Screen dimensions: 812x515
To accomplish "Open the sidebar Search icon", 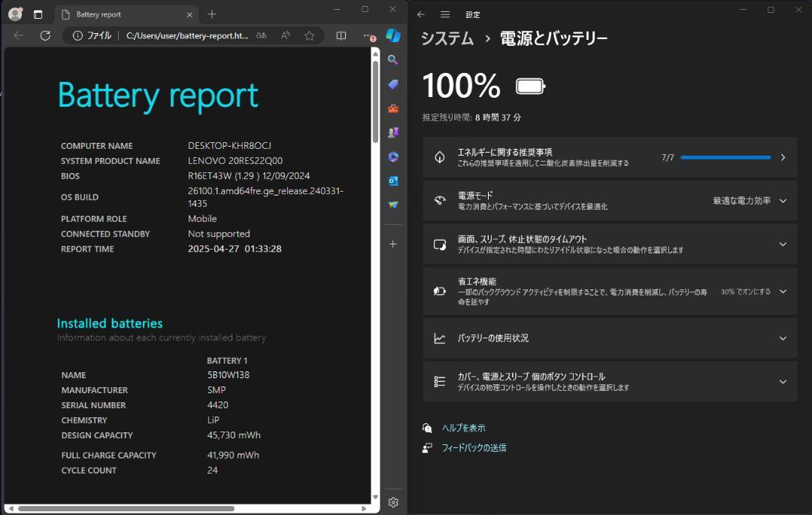I will tap(393, 60).
